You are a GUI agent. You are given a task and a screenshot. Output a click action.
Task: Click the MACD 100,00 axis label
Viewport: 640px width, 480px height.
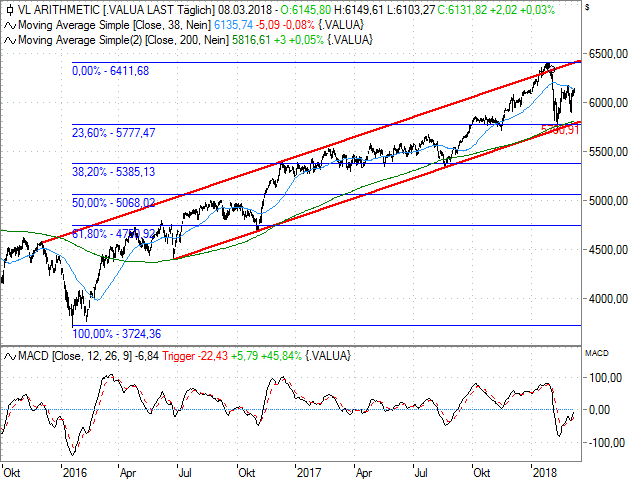coord(605,378)
